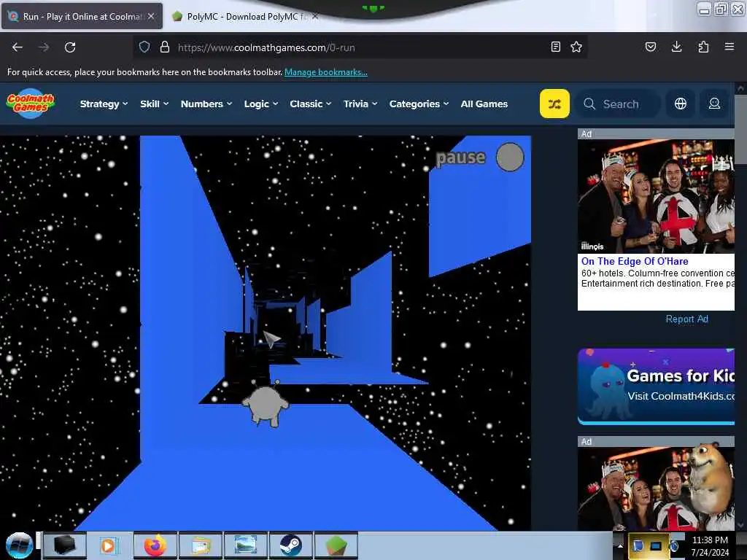Reload the page with refresh icon

(70, 47)
